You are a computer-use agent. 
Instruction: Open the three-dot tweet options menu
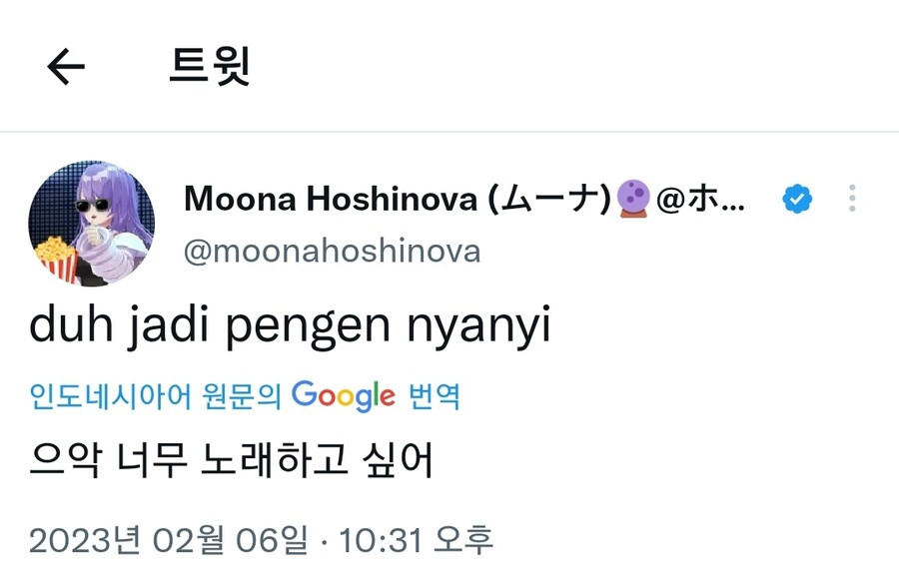click(x=851, y=199)
